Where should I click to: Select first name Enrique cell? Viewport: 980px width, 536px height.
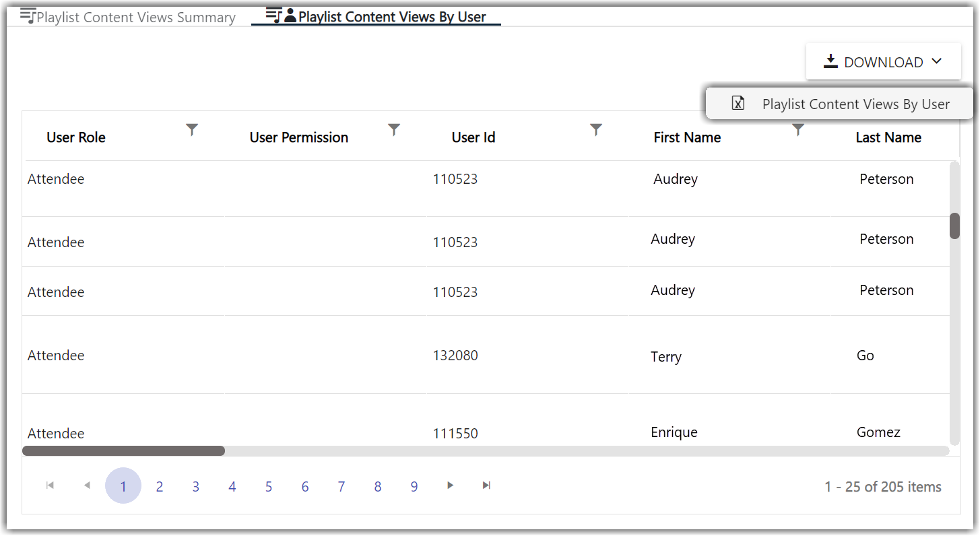pos(674,432)
